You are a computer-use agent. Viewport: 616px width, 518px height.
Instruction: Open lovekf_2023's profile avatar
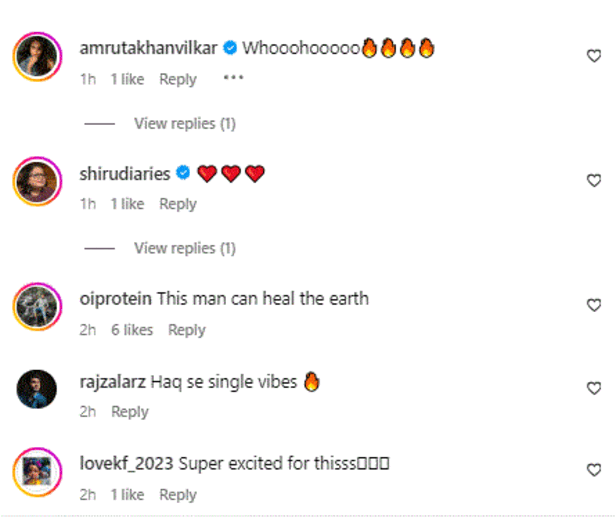click(x=36, y=470)
